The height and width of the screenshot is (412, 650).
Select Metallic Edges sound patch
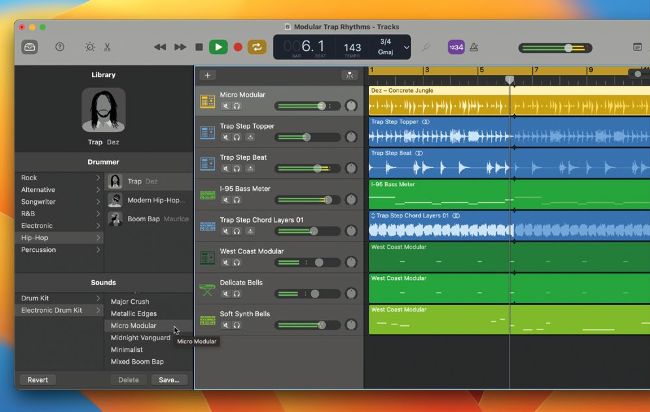[x=148, y=314]
